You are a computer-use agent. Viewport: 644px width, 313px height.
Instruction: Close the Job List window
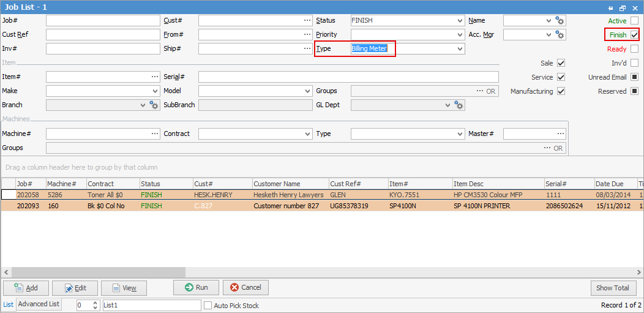pos(635,7)
